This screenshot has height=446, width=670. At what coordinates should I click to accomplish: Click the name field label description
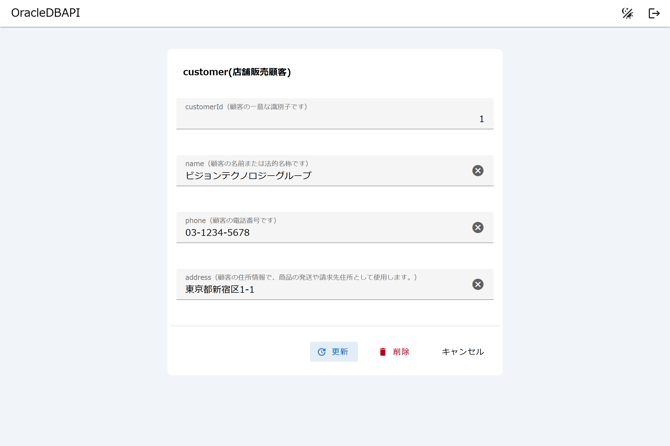247,163
